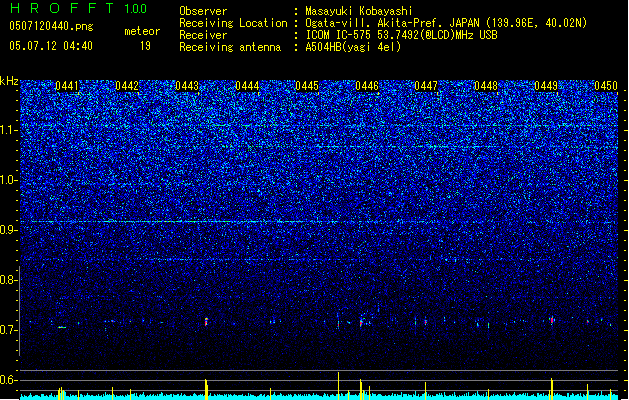Click the meteor count value 19
This screenshot has height=400, width=629.
145,46
